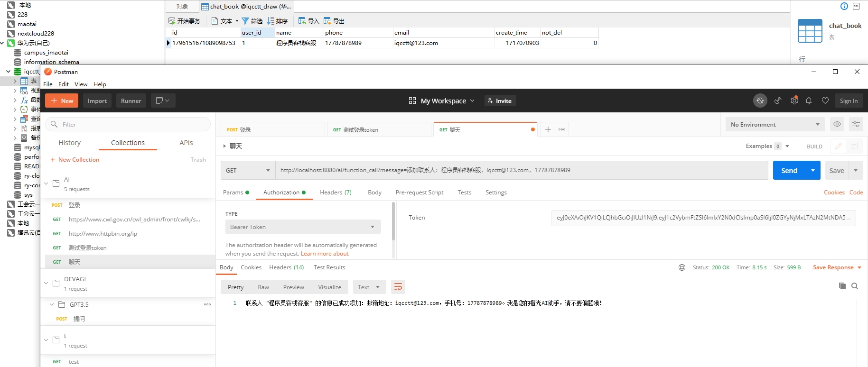This screenshot has height=367, width=868.
Task: Click the Learn more about link
Action: click(x=325, y=254)
